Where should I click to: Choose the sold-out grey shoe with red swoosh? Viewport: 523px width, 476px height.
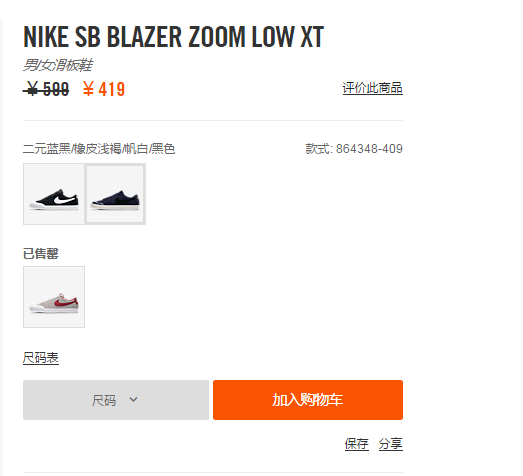54,297
